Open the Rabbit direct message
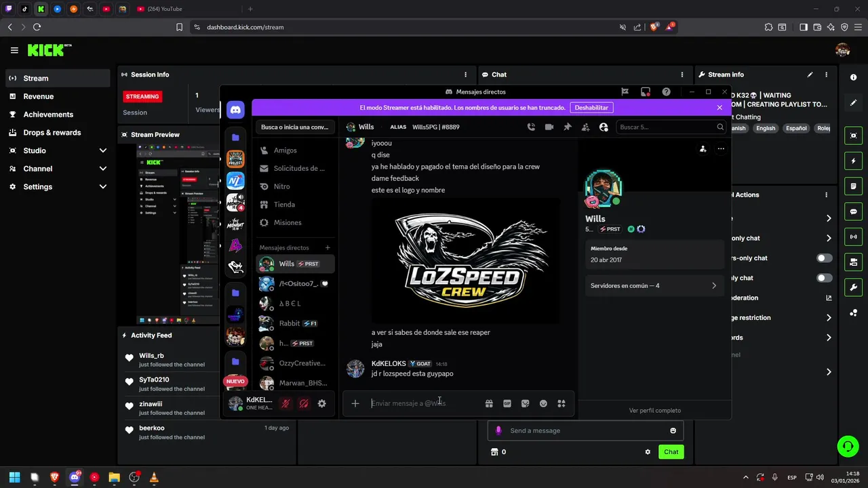This screenshot has width=868, height=488. tap(296, 323)
